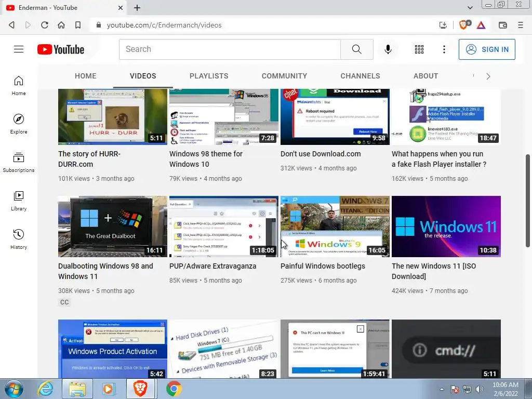Open Windows Media Player from the taskbar
The image size is (532, 399).
[x=109, y=389]
